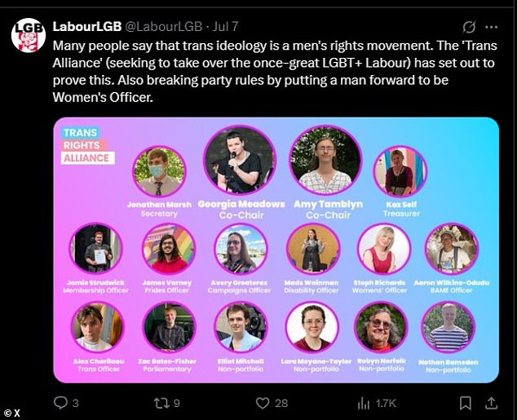Click the share upload icon
Viewport: 517px width, 420px height.
coord(491,403)
